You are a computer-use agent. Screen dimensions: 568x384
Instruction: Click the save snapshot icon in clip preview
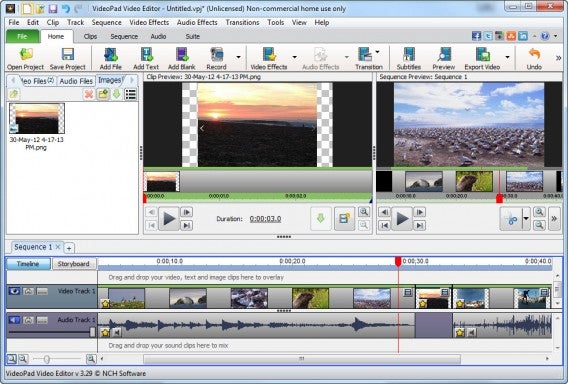pyautogui.click(x=344, y=218)
